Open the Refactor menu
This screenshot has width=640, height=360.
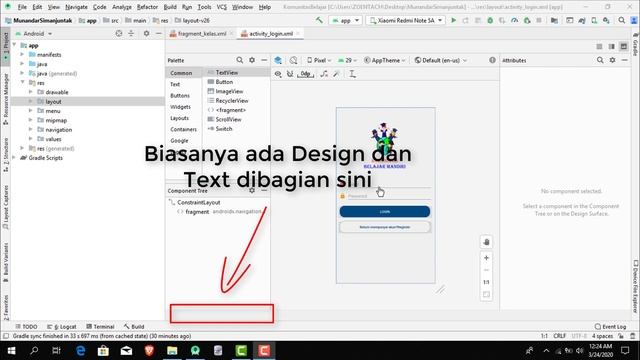tap(147, 7)
